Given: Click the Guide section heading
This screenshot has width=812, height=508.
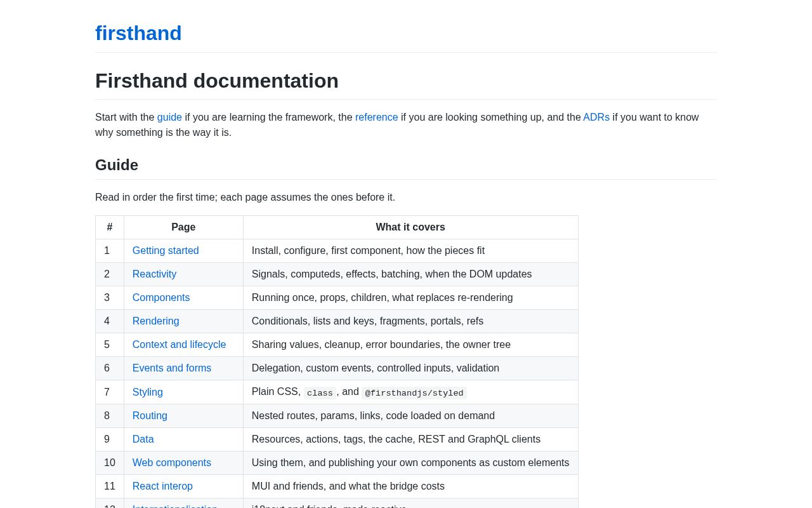Looking at the screenshot, I should coord(117,165).
